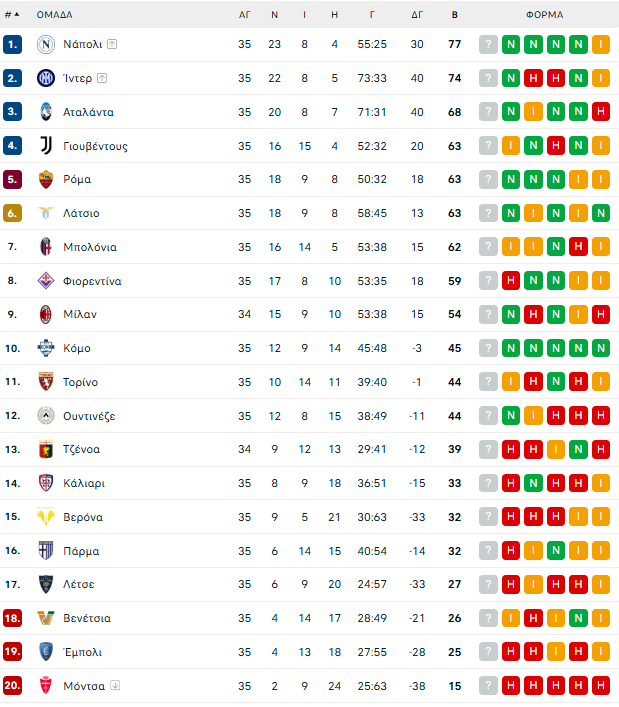Sort table by the Β points header
Viewport: 619px width, 707px height.
coord(455,15)
